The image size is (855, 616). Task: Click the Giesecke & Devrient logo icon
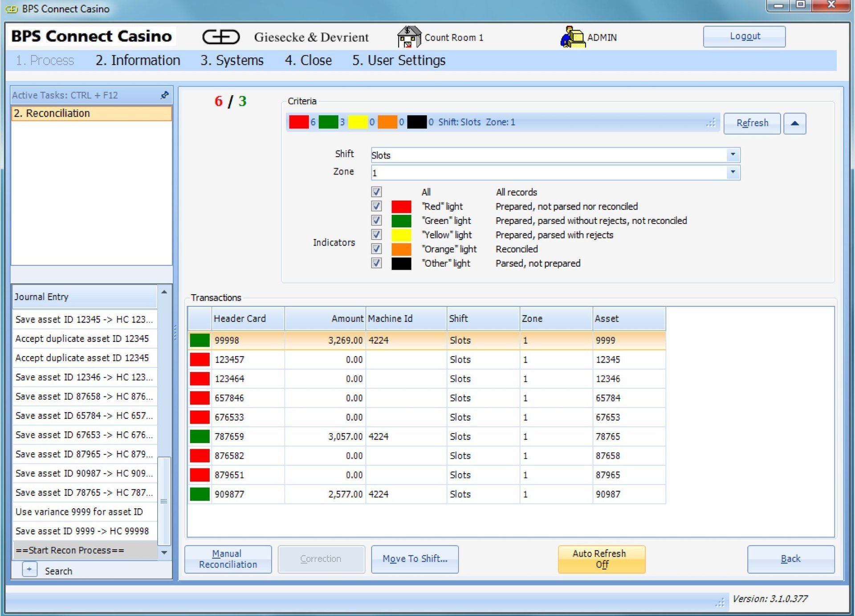pos(221,37)
